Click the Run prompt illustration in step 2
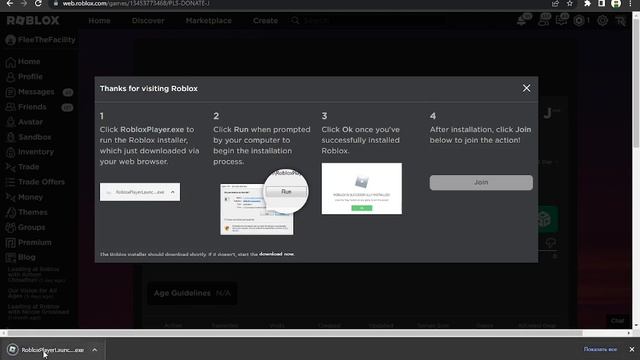This screenshot has height=360, width=640. click(264, 202)
